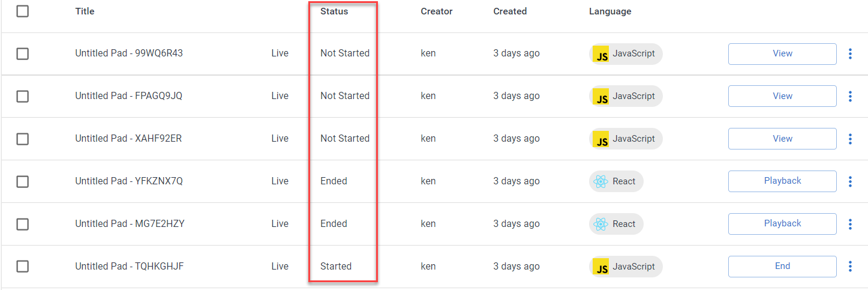Viewport: 868px width, 290px height.
Task: Toggle the select-all checkbox in the header
Action: (23, 11)
